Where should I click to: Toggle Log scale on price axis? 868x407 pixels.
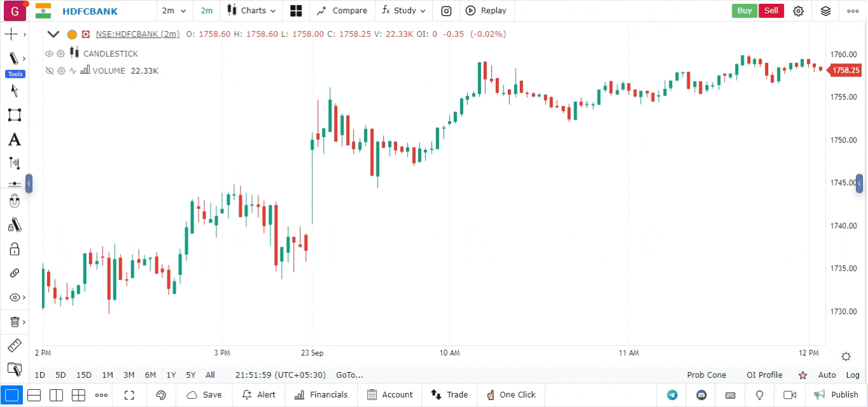(853, 375)
